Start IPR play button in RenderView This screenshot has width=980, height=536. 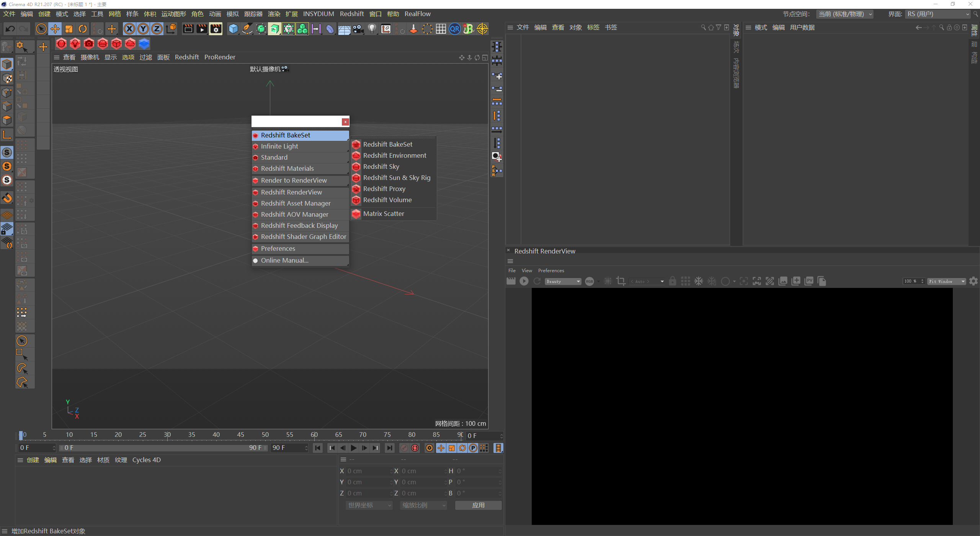coord(524,281)
